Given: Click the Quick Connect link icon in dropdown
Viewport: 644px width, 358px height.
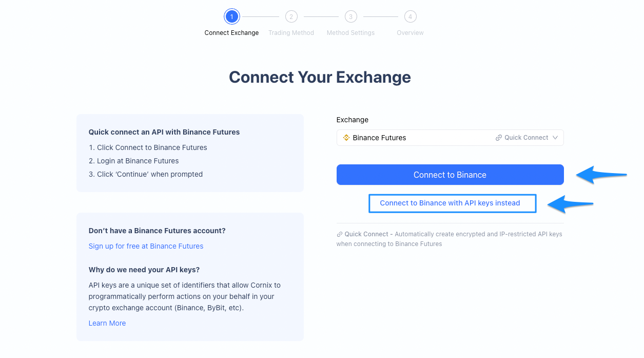Looking at the screenshot, I should [x=498, y=138].
